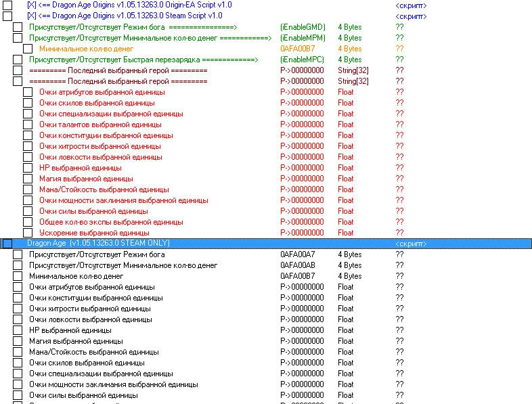Select the red Очки силы выбранной единицы entry
Screen dimensions: 532x404
click(93, 211)
